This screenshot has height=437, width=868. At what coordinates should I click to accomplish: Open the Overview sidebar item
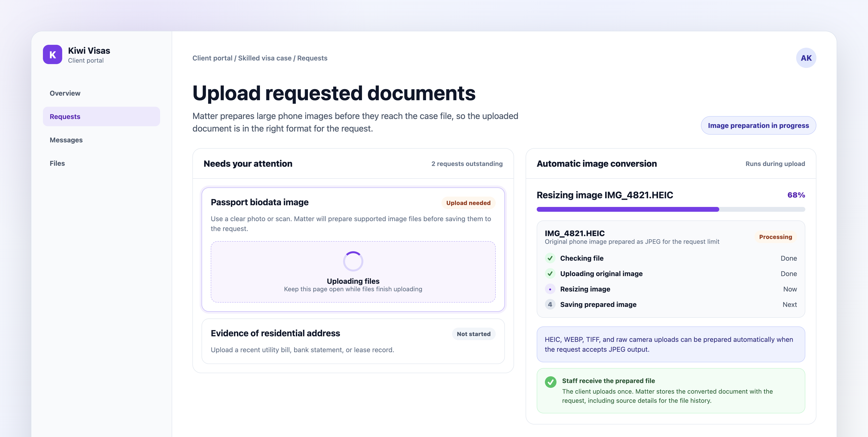point(101,93)
